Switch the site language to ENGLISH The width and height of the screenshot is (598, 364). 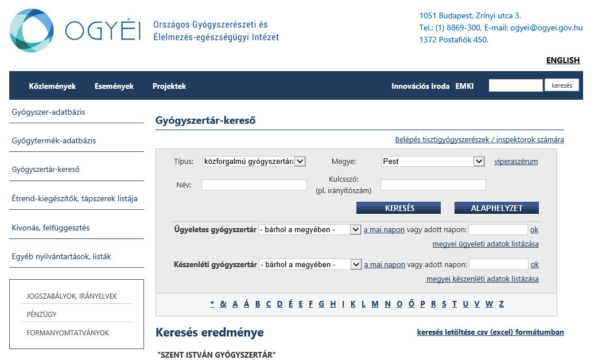(x=562, y=60)
